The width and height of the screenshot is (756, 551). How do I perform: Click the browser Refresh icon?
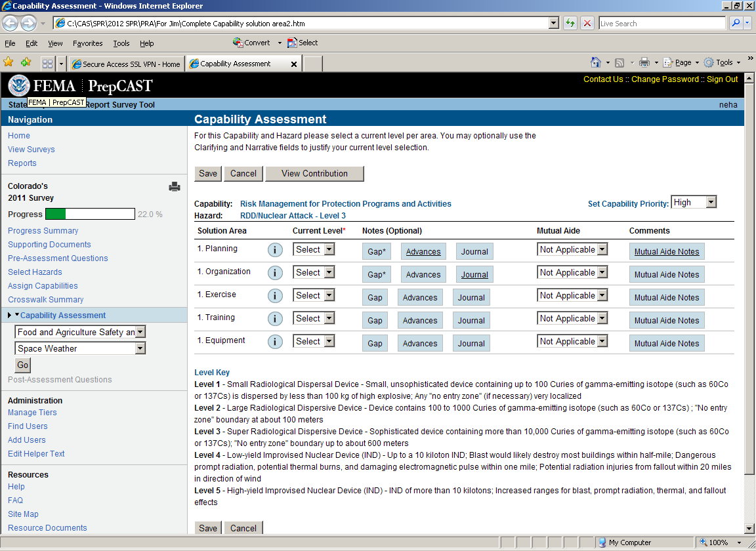(x=570, y=24)
